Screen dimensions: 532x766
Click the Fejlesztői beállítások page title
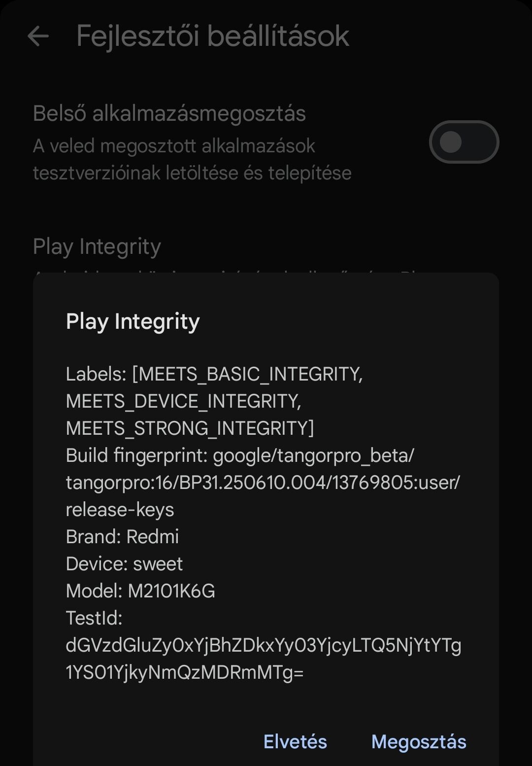click(212, 36)
